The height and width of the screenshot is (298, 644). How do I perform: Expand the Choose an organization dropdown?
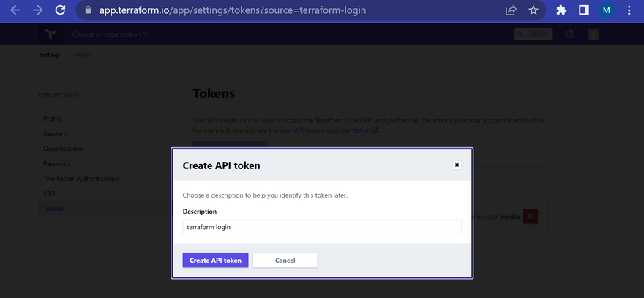coord(110,34)
